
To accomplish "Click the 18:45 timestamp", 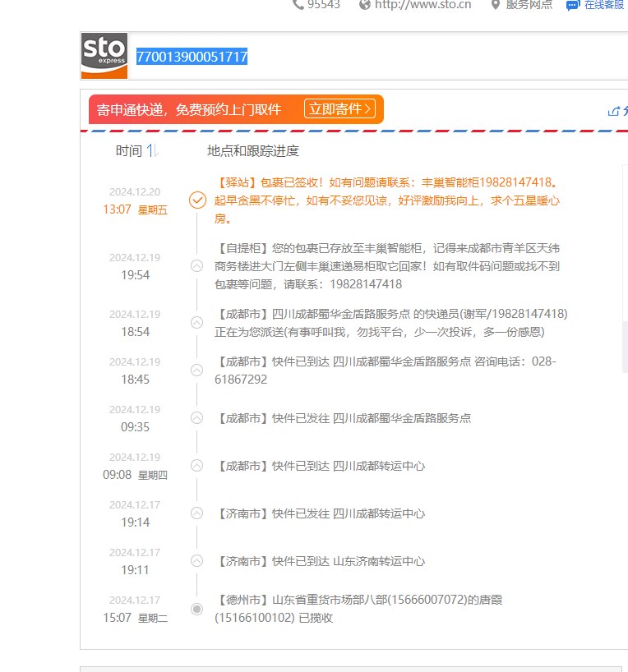I will pos(135,380).
